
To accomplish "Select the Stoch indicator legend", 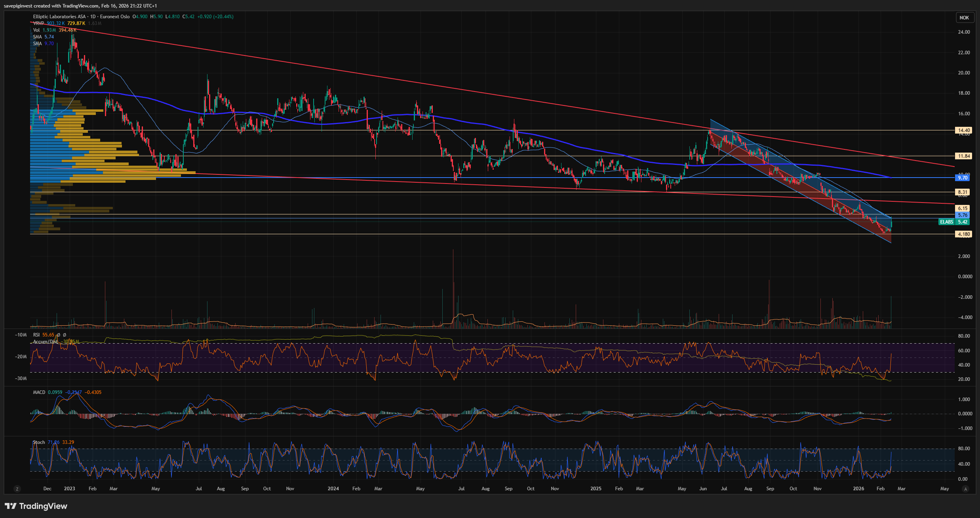I will (x=39, y=442).
